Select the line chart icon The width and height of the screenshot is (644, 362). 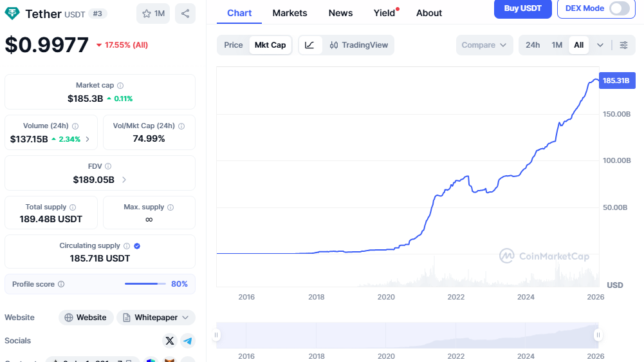[x=309, y=45]
